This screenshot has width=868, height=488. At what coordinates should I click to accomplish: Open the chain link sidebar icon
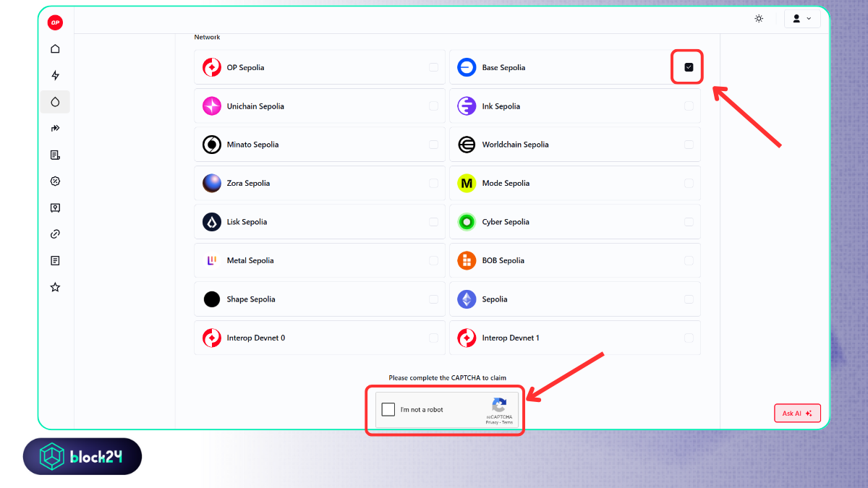(x=55, y=234)
